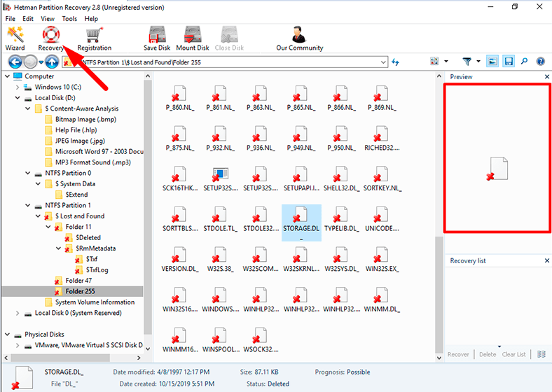Select file WIN32S.EX_
The height and width of the screenshot is (392, 552).
tap(382, 260)
